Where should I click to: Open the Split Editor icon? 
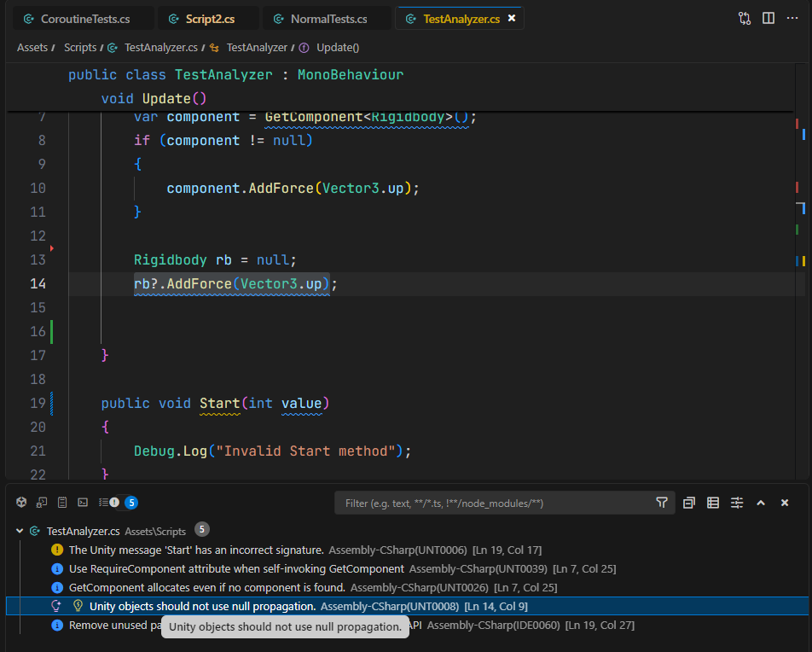click(x=769, y=18)
